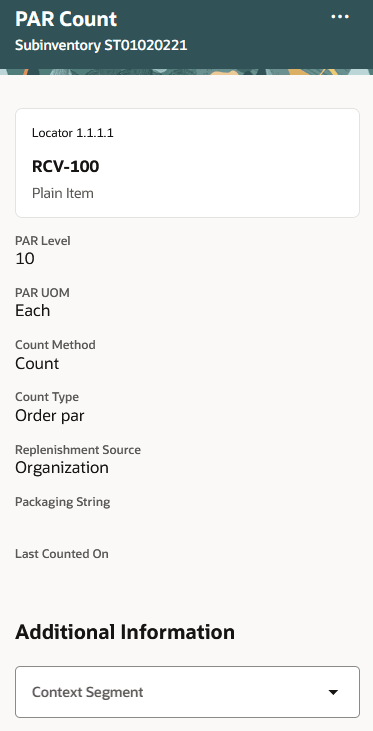Select the RCV-100 item name
This screenshot has width=373, height=731.
tap(65, 166)
